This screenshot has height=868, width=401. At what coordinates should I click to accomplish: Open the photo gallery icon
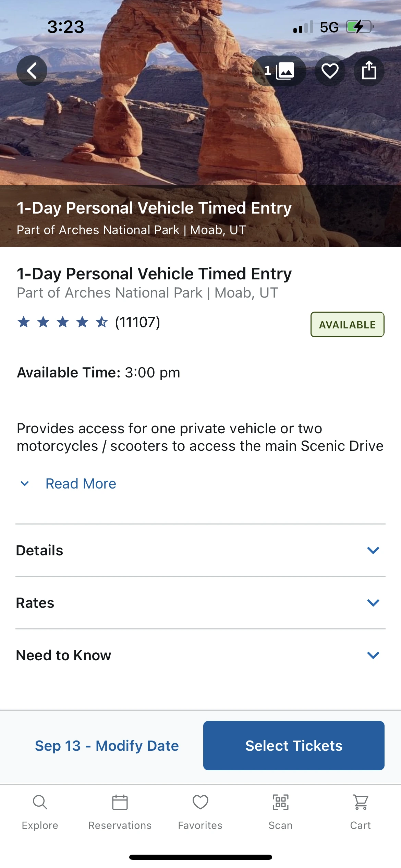coord(279,71)
